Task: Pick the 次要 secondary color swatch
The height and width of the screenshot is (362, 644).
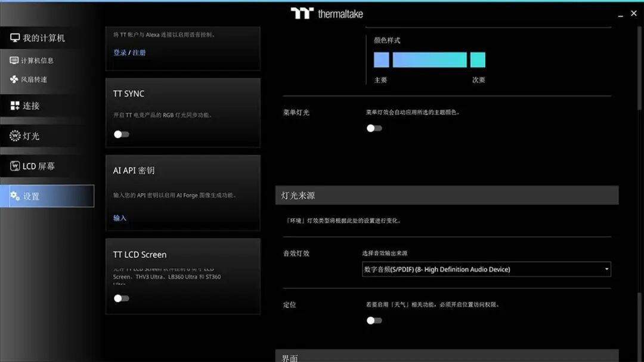Action: click(x=478, y=60)
